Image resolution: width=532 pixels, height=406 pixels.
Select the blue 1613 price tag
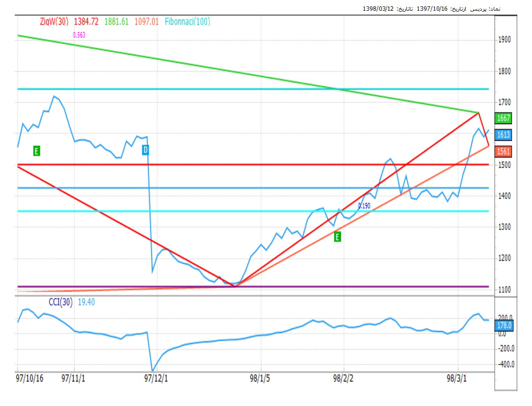tap(503, 134)
